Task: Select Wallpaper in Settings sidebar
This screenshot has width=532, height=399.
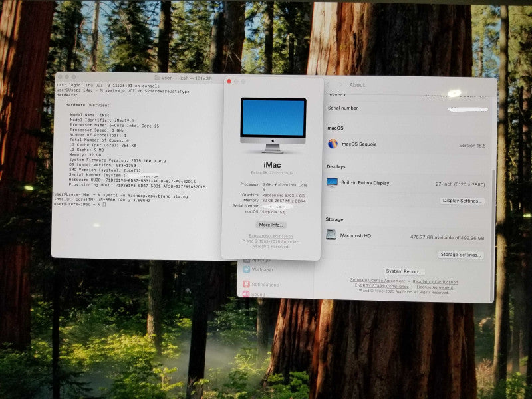Action: click(x=262, y=270)
